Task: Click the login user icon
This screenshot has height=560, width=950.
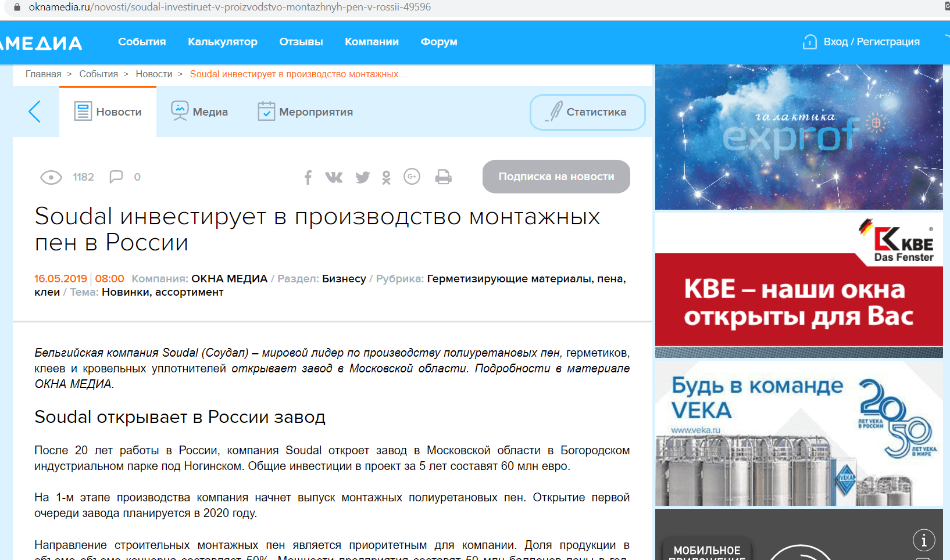Action: point(809,42)
